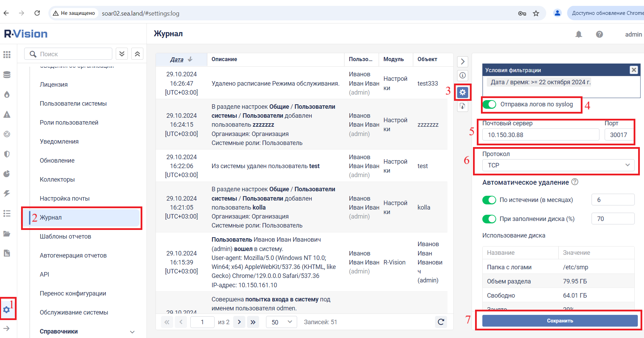Open the page size 50 dropdown

[x=281, y=322]
